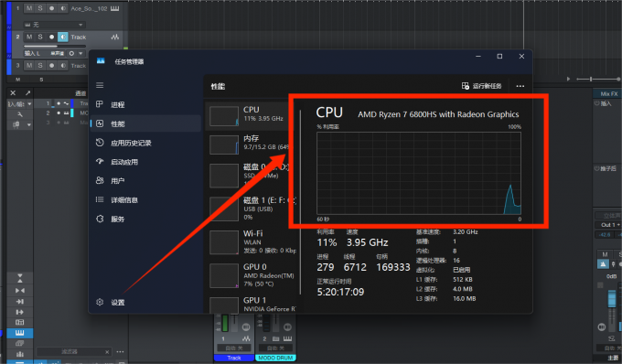Viewport: 622px width, 364px height.
Task: Expand the 无 dropdown on track 1
Action: 54,25
